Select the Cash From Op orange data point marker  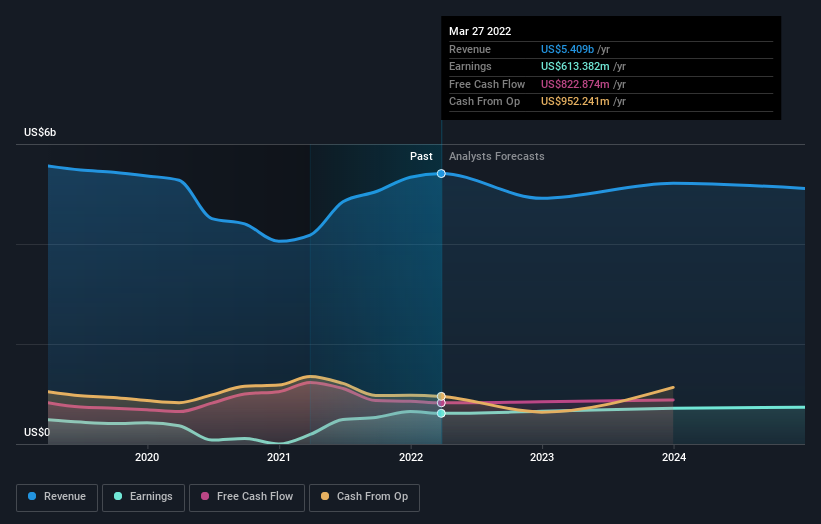[441, 396]
